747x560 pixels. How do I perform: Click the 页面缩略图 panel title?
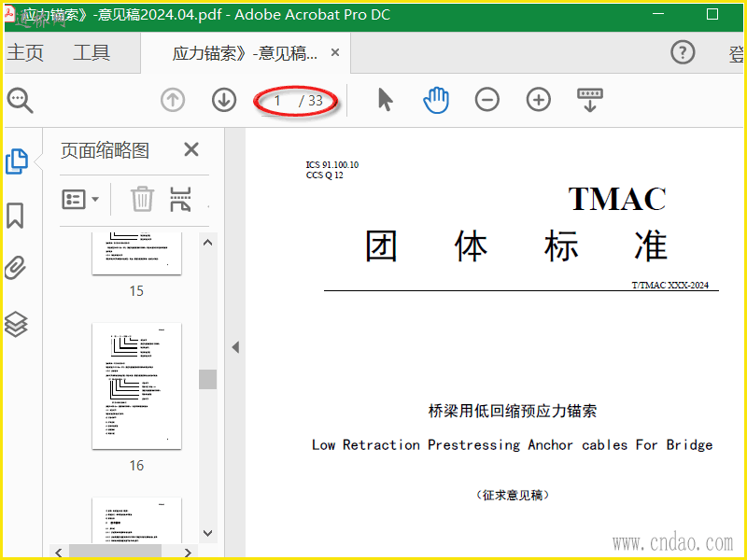click(105, 150)
